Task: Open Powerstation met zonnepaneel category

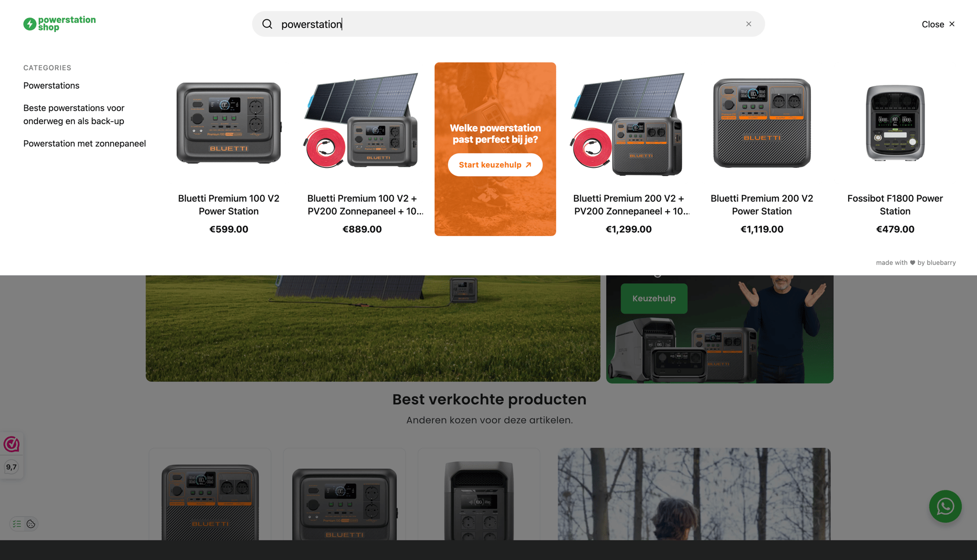Action: pos(84,144)
